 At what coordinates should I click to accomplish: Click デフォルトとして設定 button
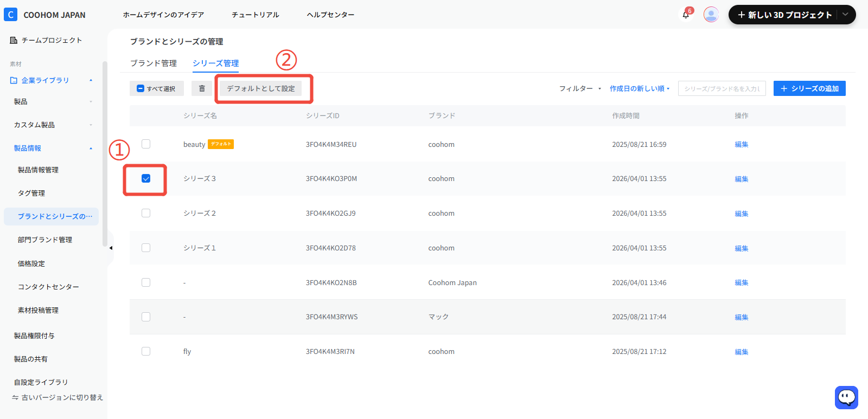(x=261, y=88)
